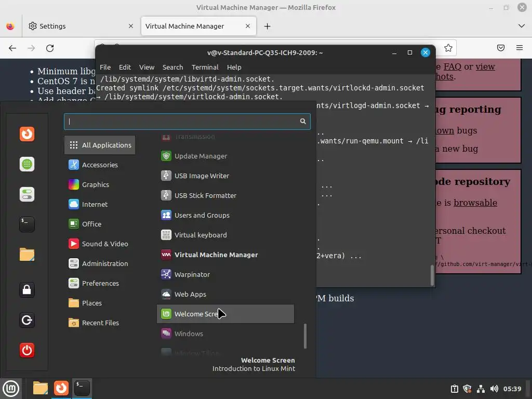The height and width of the screenshot is (399, 532).
Task: Select Internet category
Action: click(100, 204)
